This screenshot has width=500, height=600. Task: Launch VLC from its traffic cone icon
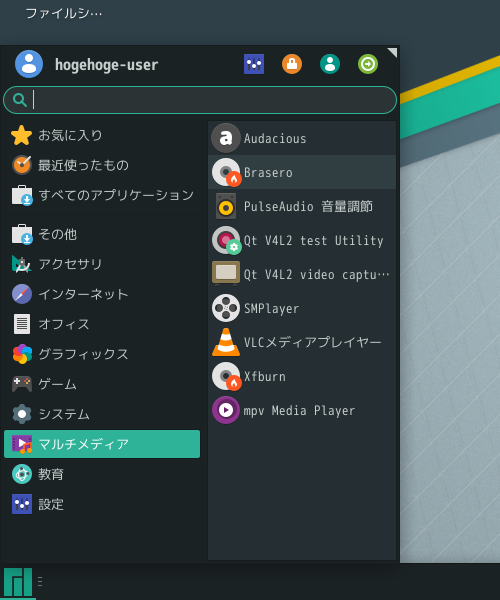coord(226,342)
